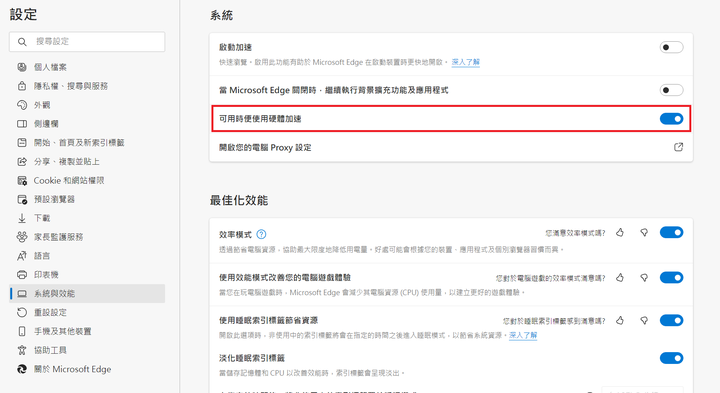Give thumbs up for 效率模式

[620, 232]
